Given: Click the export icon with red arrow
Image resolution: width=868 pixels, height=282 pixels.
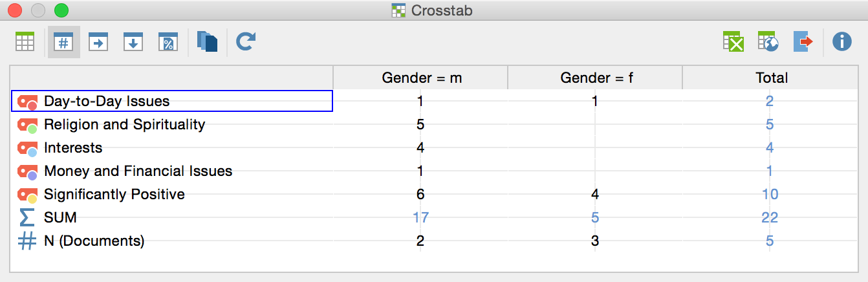Looking at the screenshot, I should pos(803,43).
